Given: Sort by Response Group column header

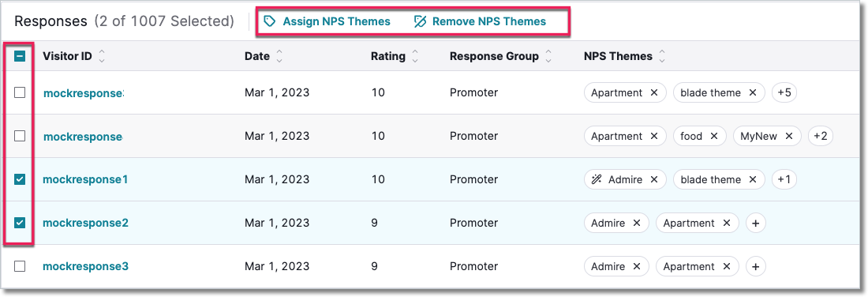Looking at the screenshot, I should [x=494, y=56].
